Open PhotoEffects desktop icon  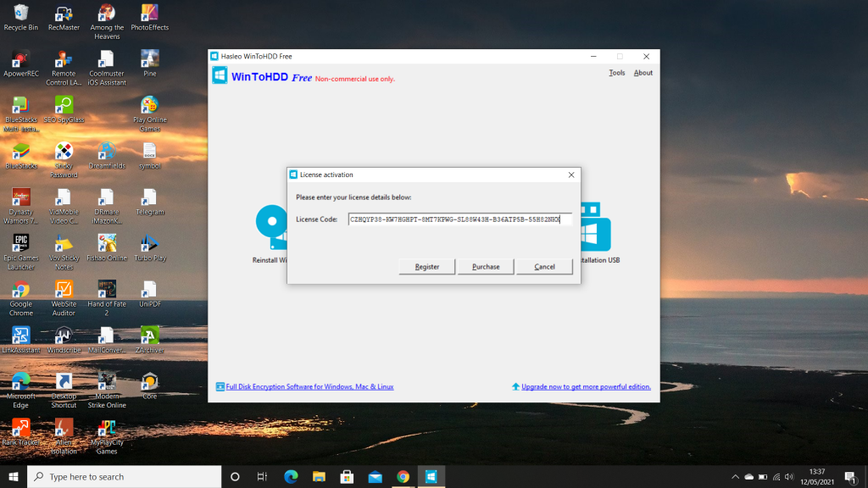pyautogui.click(x=149, y=18)
